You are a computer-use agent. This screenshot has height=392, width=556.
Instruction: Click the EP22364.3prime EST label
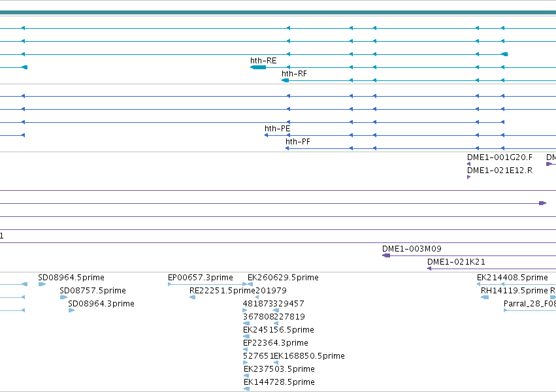coord(276,343)
